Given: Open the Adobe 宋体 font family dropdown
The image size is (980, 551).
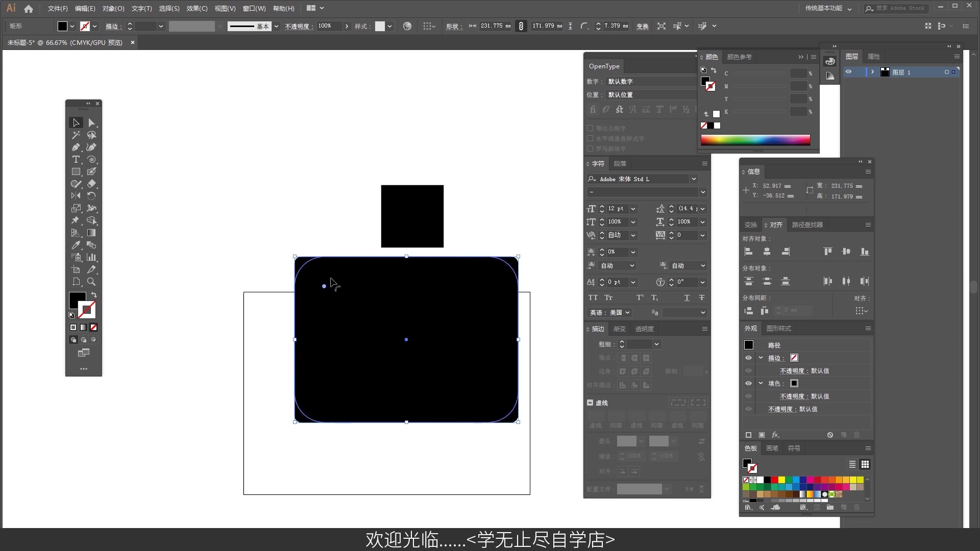Looking at the screenshot, I should point(694,179).
